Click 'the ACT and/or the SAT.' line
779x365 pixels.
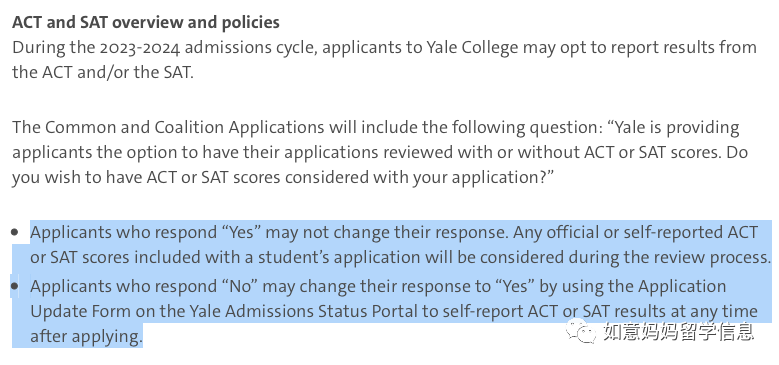click(x=102, y=73)
